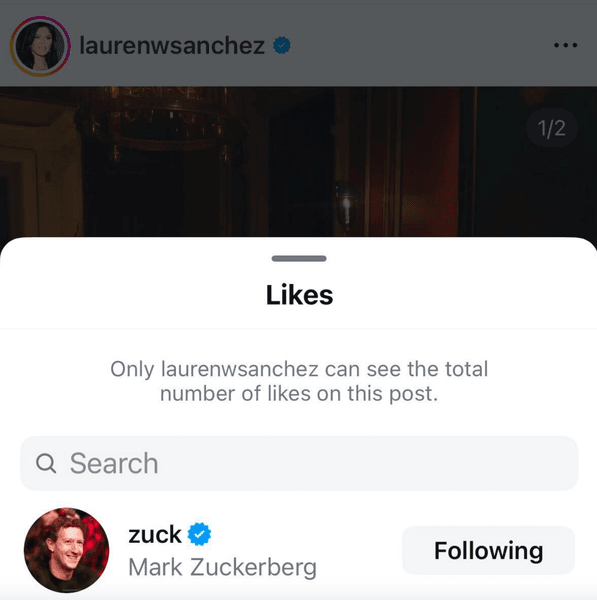Click the verified badge beside laurenwsanchez

coord(282,46)
